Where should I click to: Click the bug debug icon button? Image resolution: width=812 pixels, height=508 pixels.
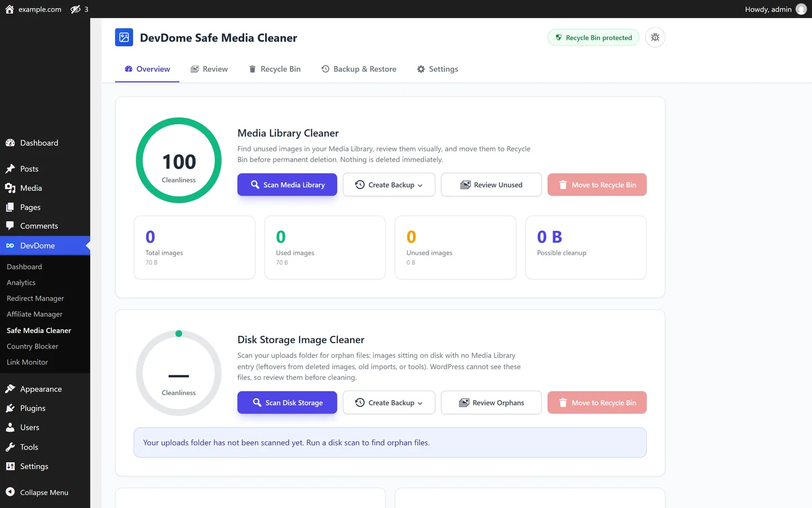(x=655, y=37)
